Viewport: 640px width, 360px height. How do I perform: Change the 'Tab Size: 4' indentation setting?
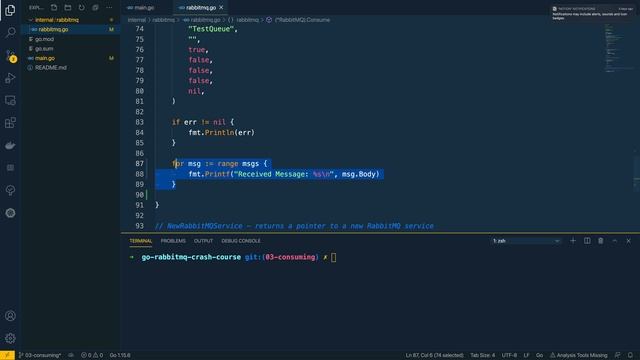pos(482,355)
